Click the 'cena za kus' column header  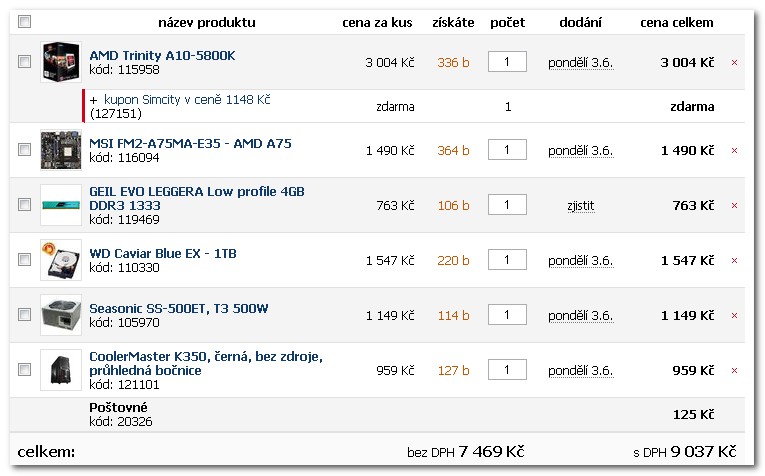click(377, 22)
